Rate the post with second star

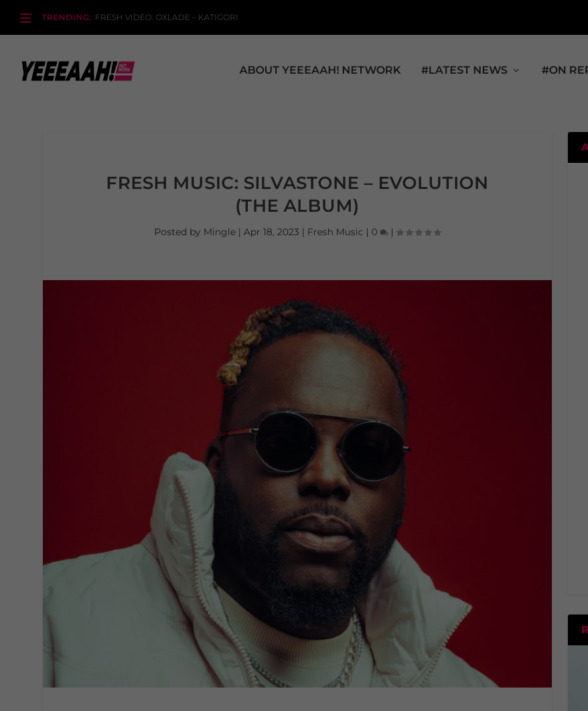pos(409,232)
